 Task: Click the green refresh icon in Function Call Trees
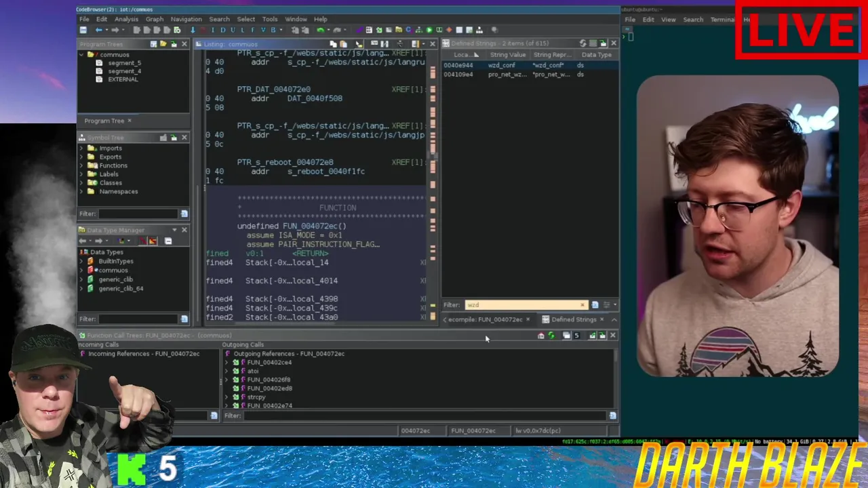(x=551, y=335)
